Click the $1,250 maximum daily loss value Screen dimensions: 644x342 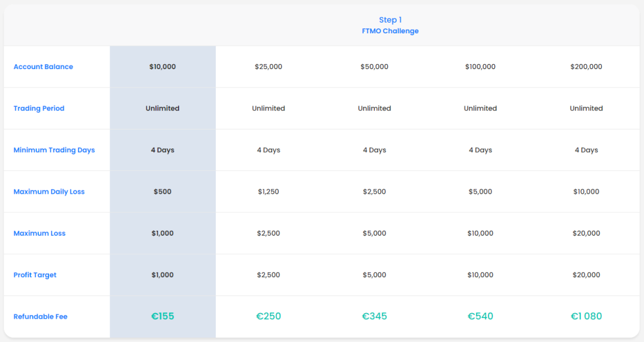(269, 192)
